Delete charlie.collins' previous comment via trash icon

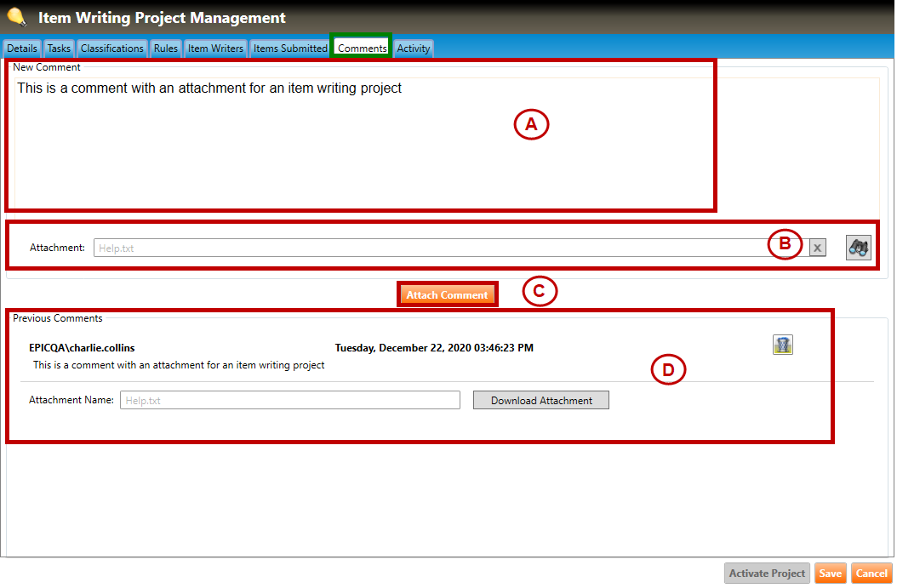783,345
